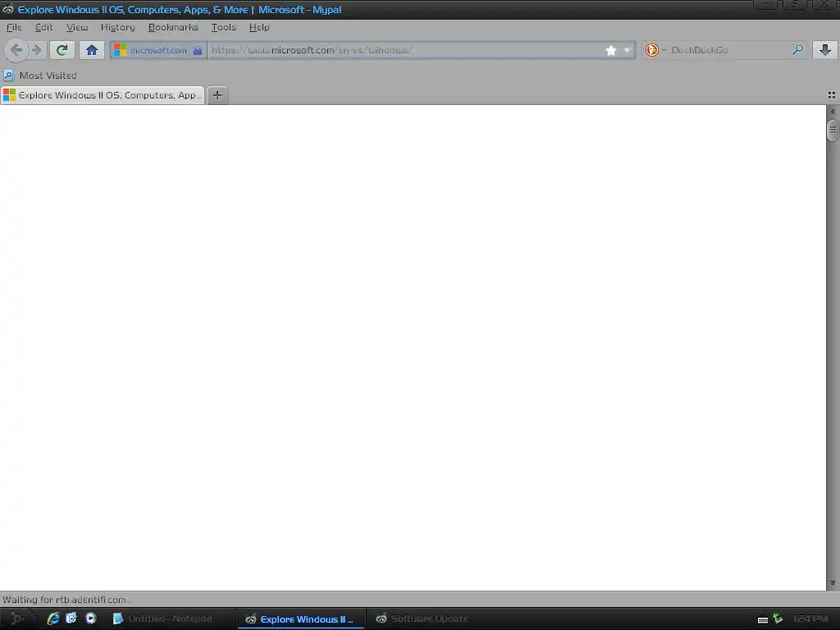Open the Start menu orb

click(x=16, y=619)
